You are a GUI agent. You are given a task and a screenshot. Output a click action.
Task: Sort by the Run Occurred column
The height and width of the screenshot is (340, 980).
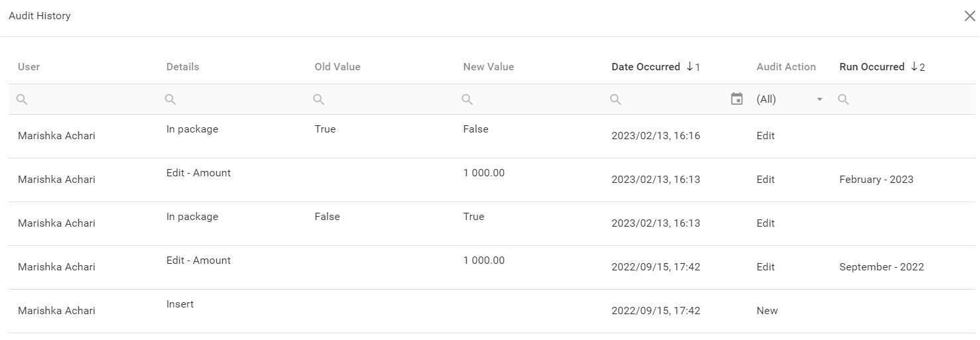click(871, 67)
